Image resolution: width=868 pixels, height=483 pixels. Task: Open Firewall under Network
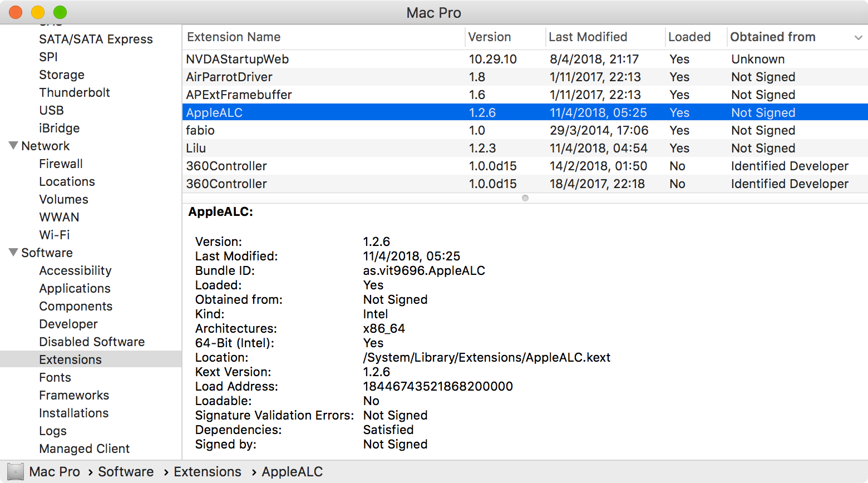tap(61, 164)
